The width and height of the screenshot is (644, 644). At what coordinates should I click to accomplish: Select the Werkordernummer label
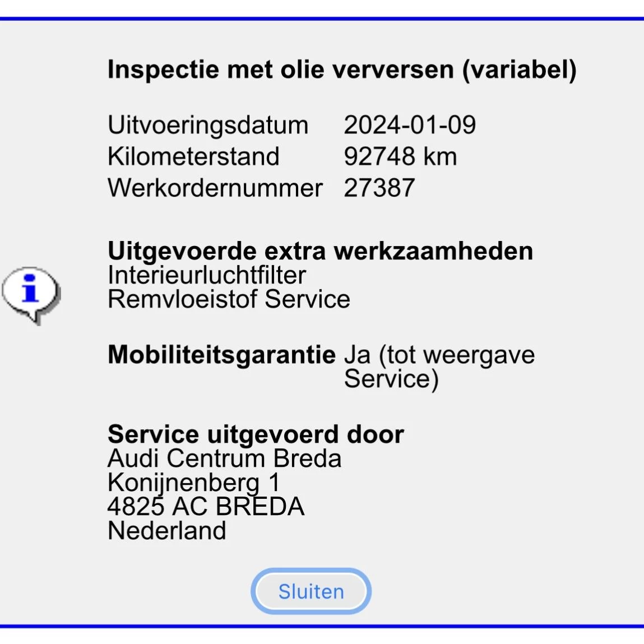click(x=215, y=188)
